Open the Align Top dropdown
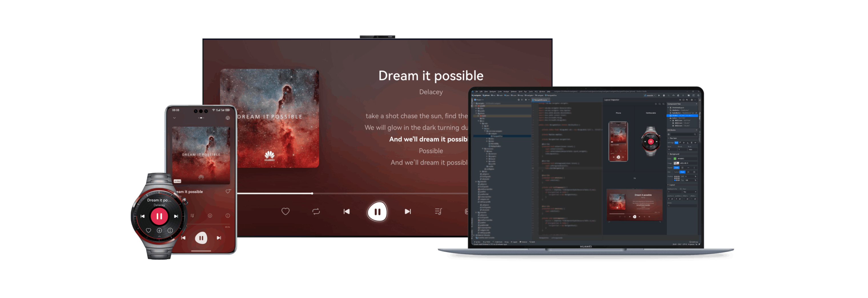This screenshot has width=868, height=298. coord(690,192)
